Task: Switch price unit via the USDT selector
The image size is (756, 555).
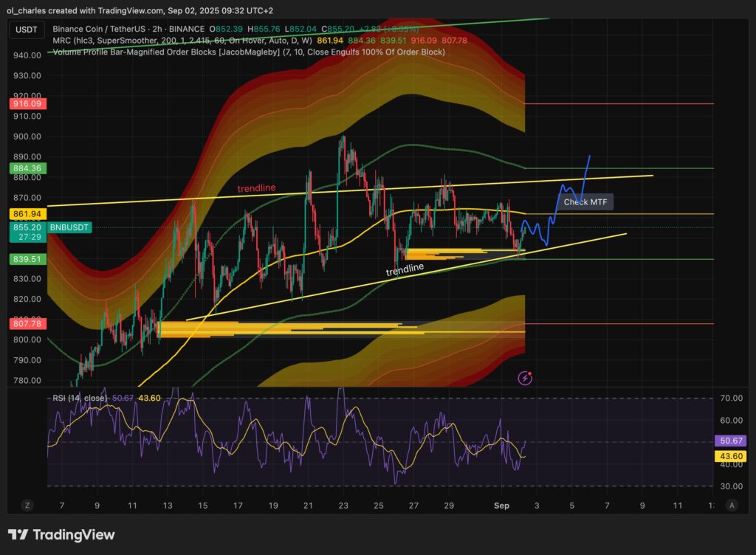Action: (26, 30)
